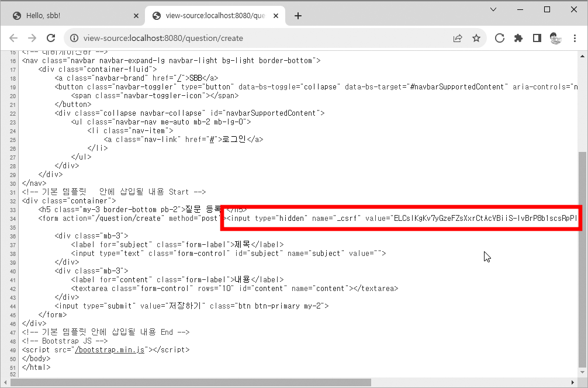Minimize the browser window
Viewport: 588px width, 388px height.
[x=520, y=10]
